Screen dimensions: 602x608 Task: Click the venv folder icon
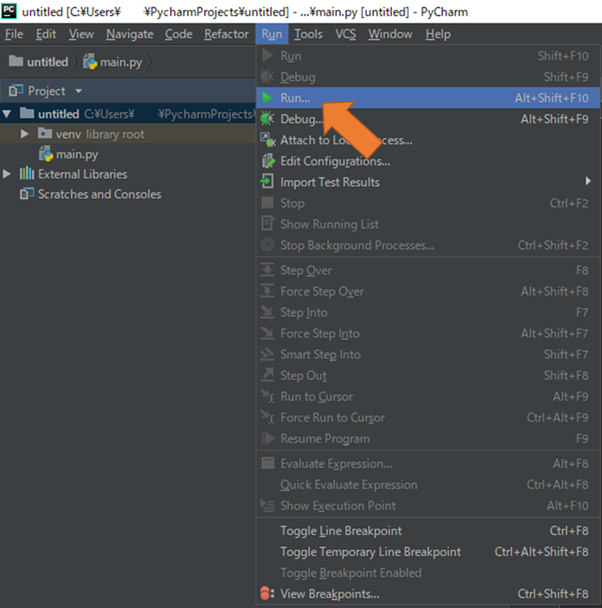(45, 133)
